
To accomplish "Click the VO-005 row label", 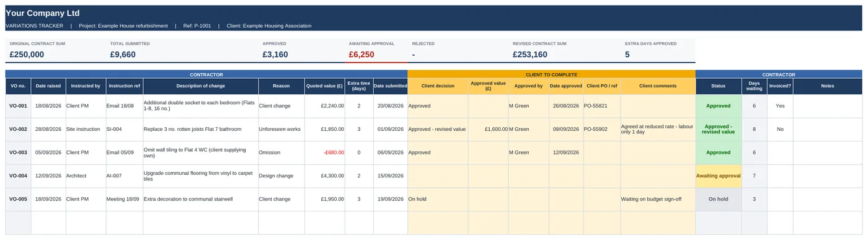I will coord(18,199).
